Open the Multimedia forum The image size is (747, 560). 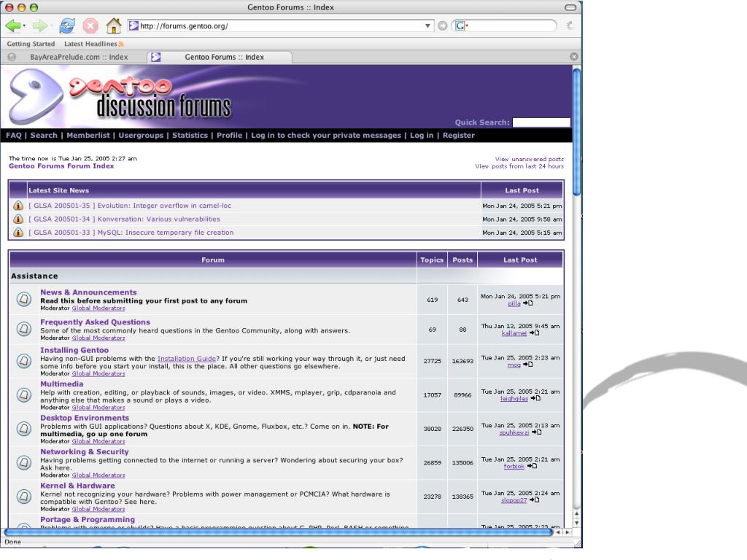(x=62, y=384)
